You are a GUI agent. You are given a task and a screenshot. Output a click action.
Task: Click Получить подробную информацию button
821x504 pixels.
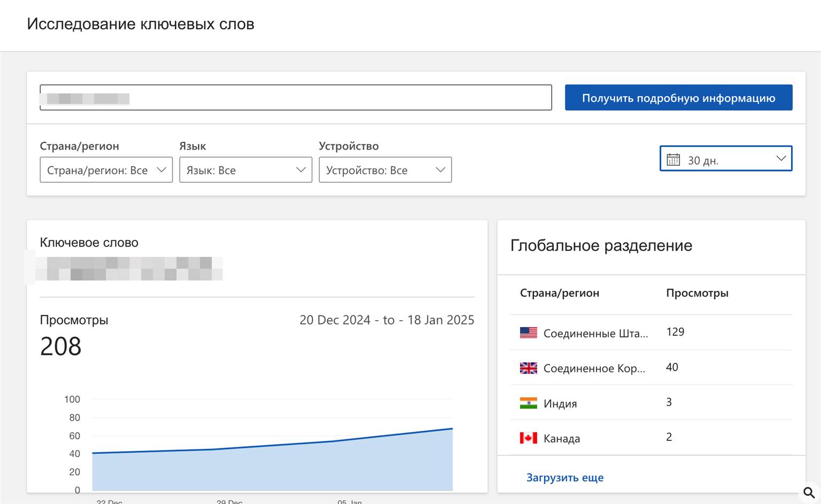[679, 98]
